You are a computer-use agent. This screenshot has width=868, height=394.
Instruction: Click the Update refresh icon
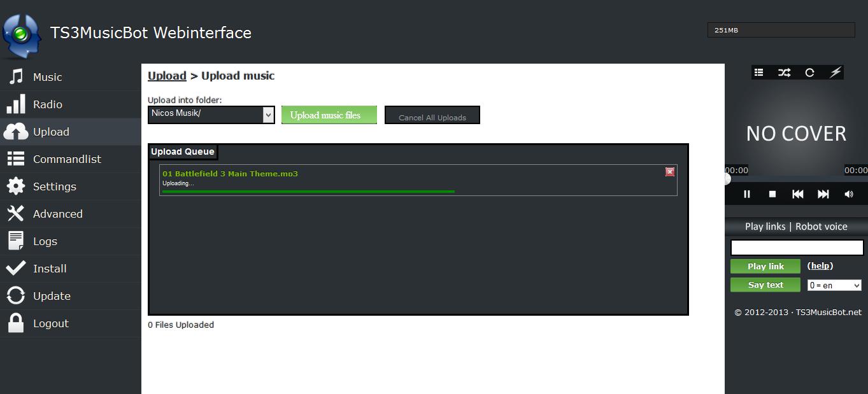(16, 295)
